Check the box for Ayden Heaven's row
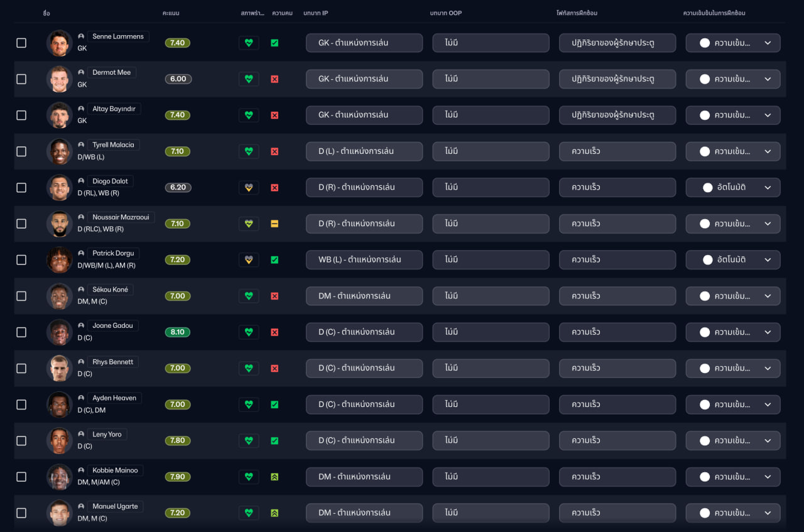804x532 pixels. 21,404
